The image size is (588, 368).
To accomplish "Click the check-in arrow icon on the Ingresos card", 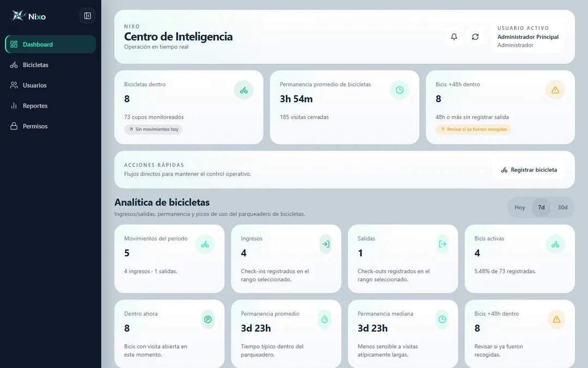I will pos(326,244).
